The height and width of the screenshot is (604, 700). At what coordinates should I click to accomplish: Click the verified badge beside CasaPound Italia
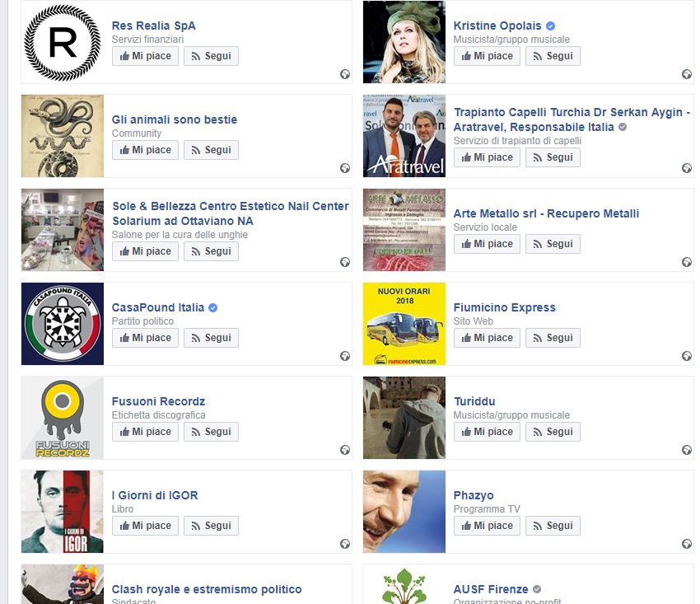point(213,308)
